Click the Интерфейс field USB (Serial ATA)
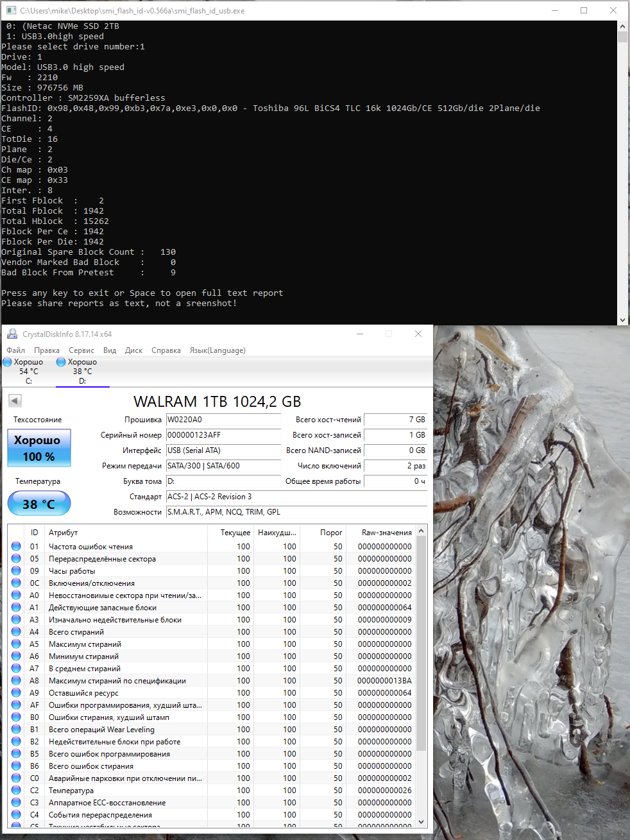 coord(223,450)
